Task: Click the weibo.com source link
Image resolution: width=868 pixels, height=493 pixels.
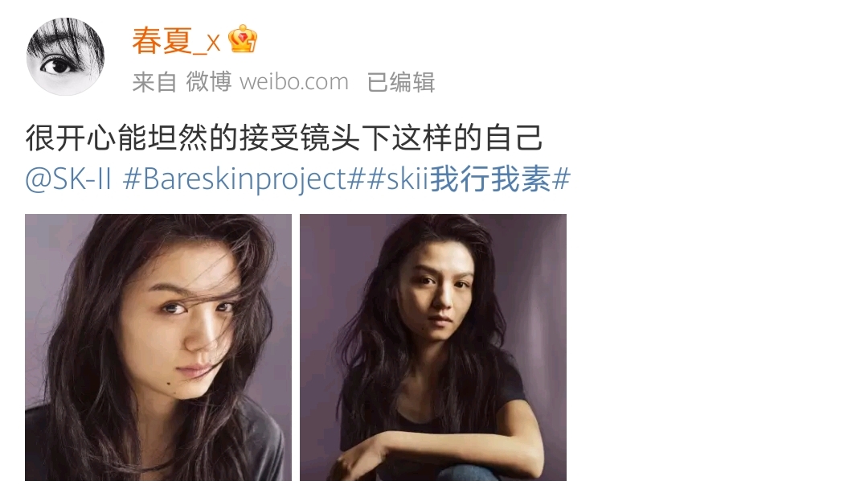Action: 294,82
